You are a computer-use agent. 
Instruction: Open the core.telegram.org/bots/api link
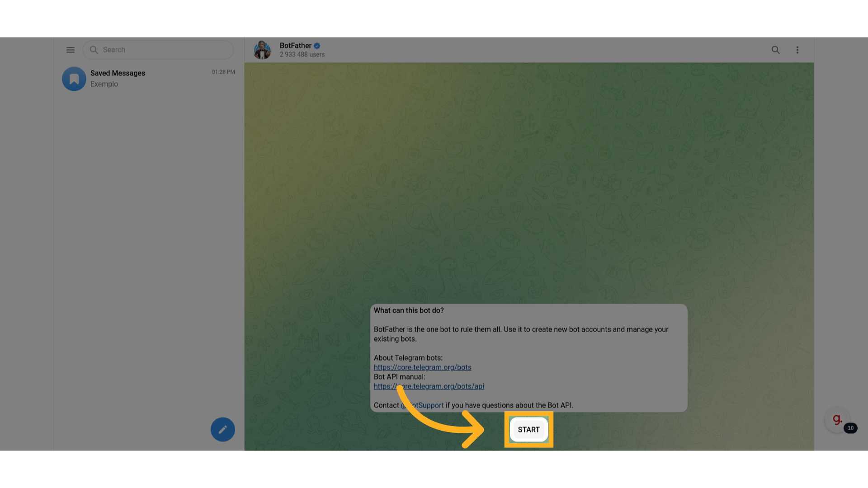(429, 386)
